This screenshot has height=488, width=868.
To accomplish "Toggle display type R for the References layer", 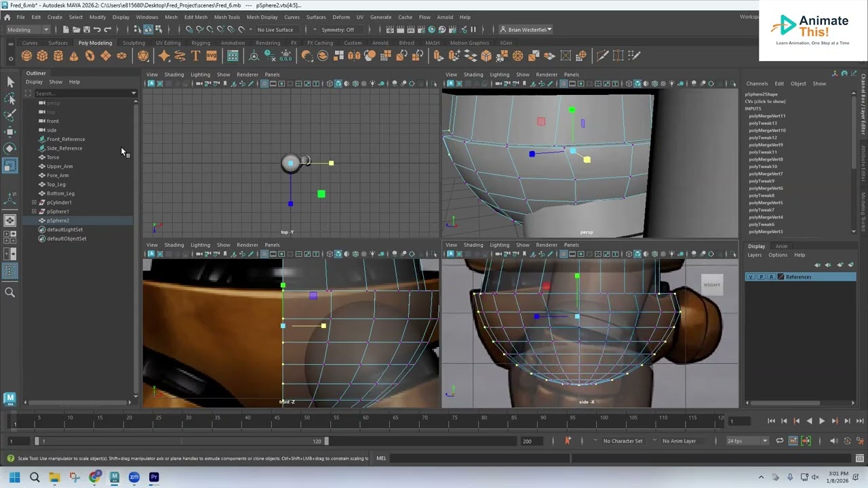I will coord(771,277).
